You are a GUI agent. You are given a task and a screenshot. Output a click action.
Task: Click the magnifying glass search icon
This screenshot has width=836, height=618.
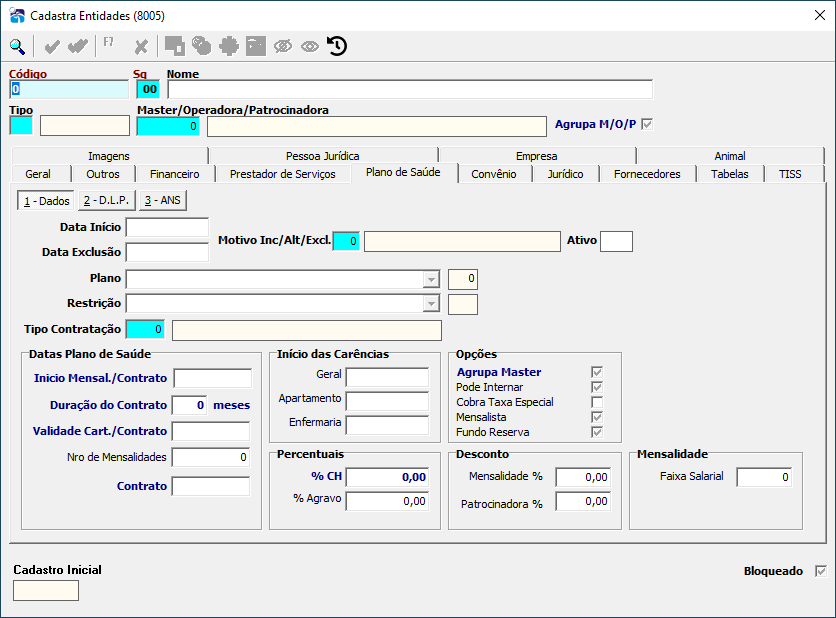17,47
